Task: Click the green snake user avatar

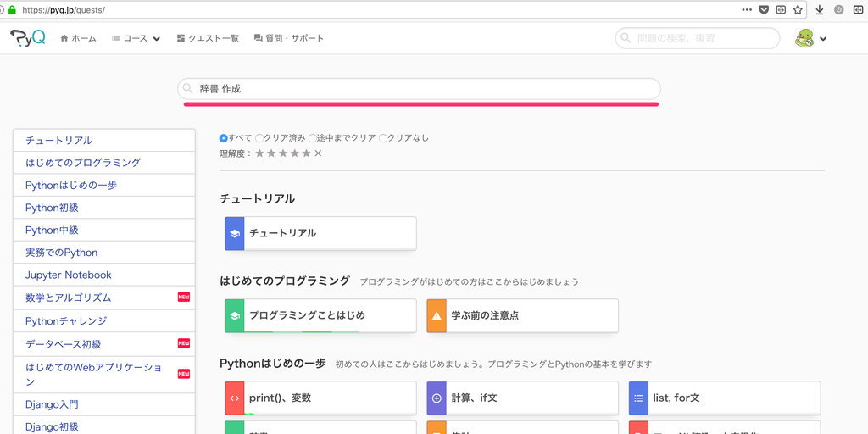Action: coord(805,38)
